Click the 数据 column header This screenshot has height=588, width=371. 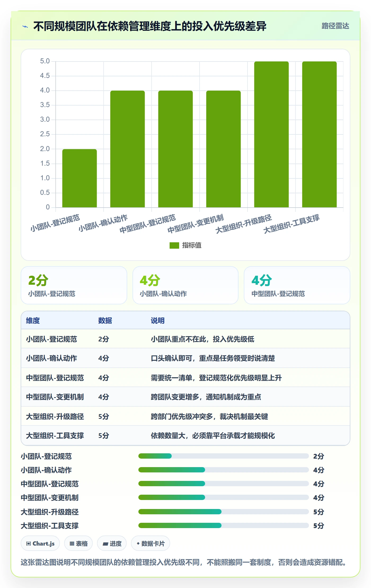pyautogui.click(x=105, y=321)
